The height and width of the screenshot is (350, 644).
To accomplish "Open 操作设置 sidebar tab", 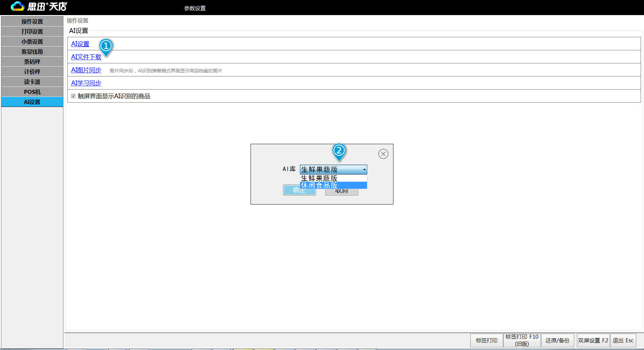I will 32,21.
